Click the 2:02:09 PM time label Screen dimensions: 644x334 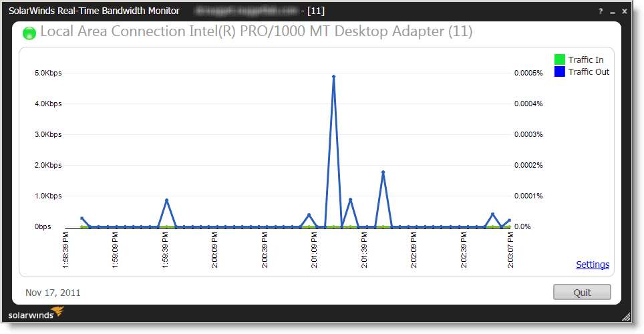(414, 251)
